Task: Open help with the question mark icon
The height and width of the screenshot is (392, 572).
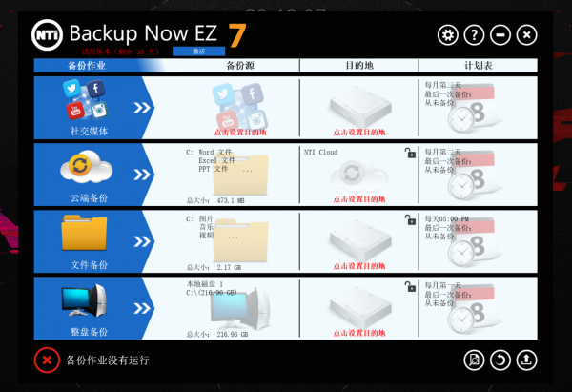Action: (474, 35)
